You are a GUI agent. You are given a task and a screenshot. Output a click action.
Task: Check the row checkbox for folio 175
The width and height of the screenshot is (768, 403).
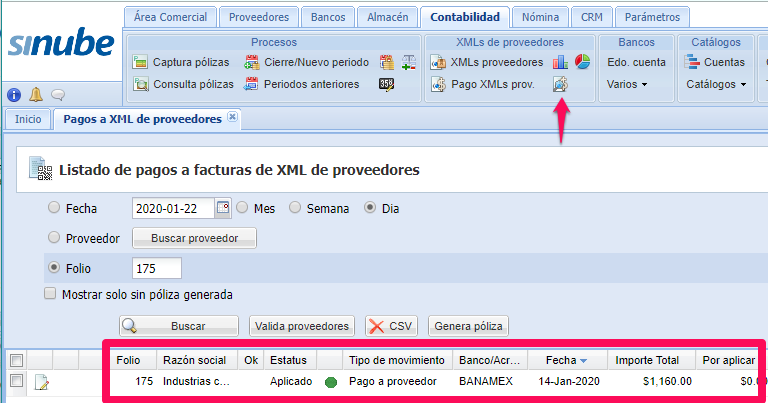coord(16,380)
